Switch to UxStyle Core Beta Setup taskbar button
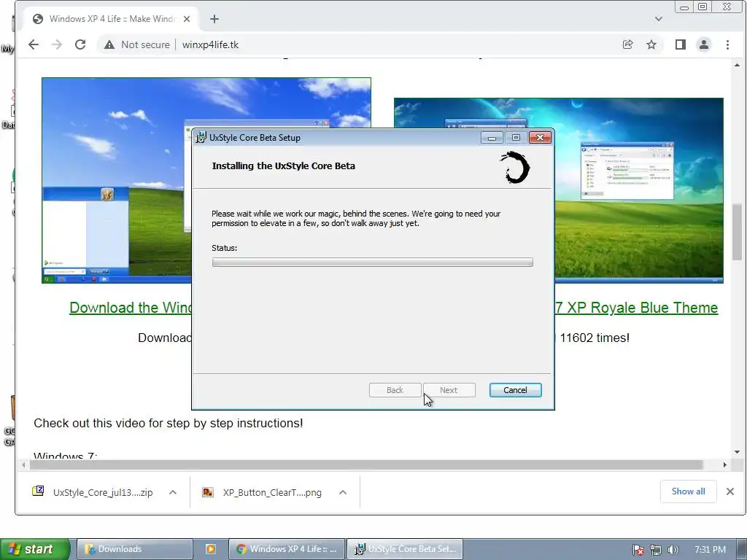 pos(404,549)
